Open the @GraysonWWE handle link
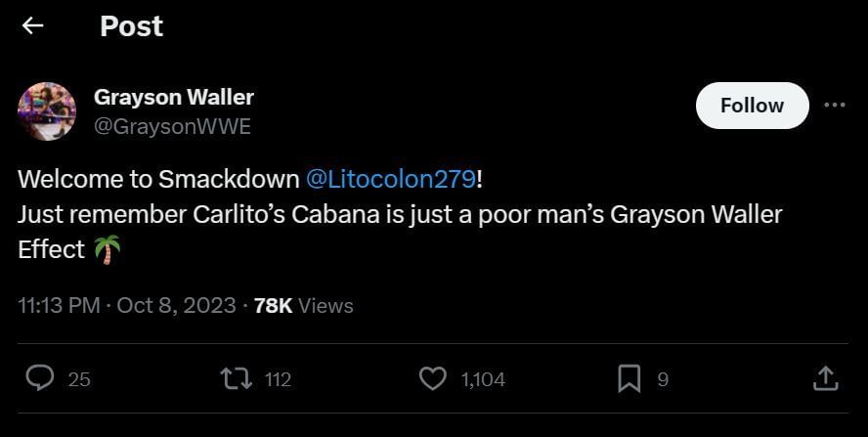 pos(172,126)
